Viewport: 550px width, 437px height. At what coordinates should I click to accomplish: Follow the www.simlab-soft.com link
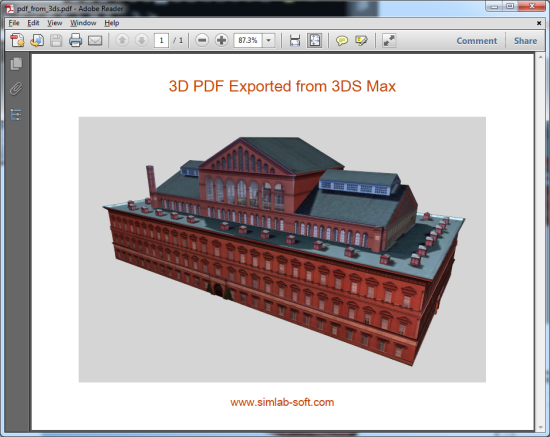pyautogui.click(x=282, y=402)
